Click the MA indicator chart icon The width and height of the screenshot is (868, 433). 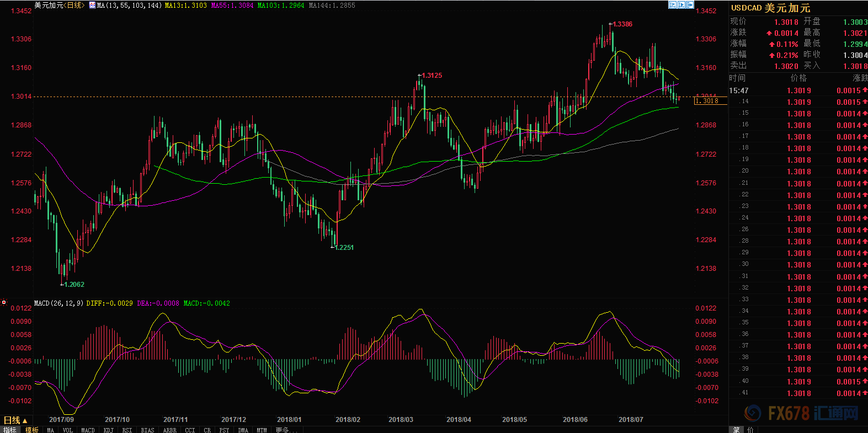click(92, 5)
